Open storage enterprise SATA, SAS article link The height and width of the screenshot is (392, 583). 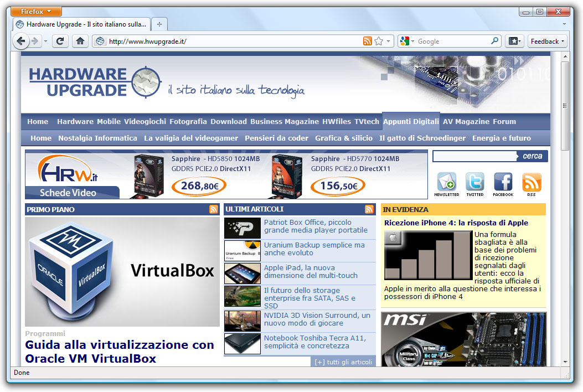(309, 298)
